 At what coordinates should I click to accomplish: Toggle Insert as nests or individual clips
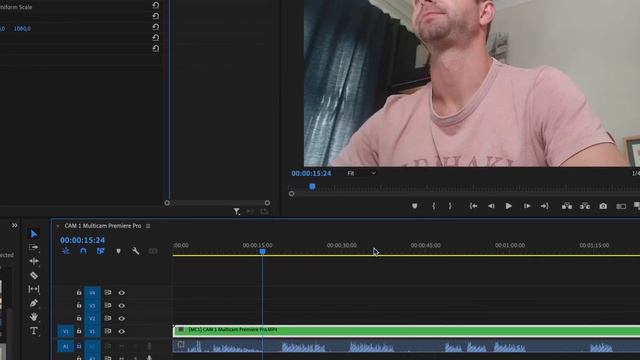[x=66, y=251]
